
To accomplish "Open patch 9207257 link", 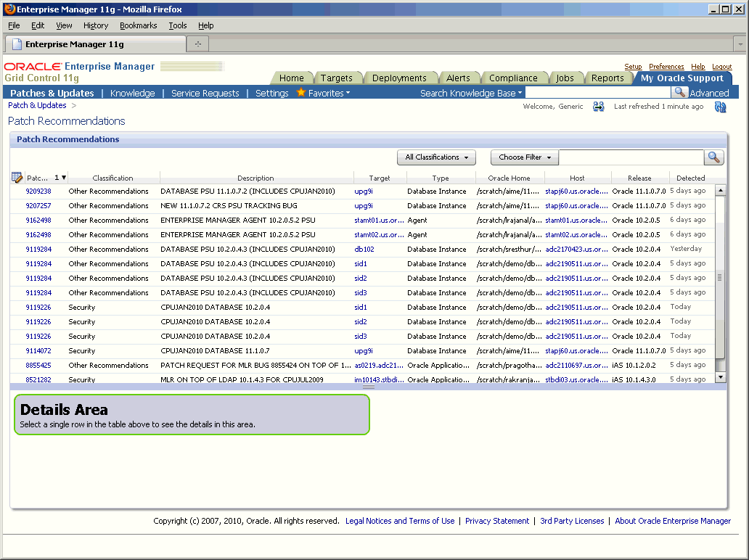I will (38, 206).
